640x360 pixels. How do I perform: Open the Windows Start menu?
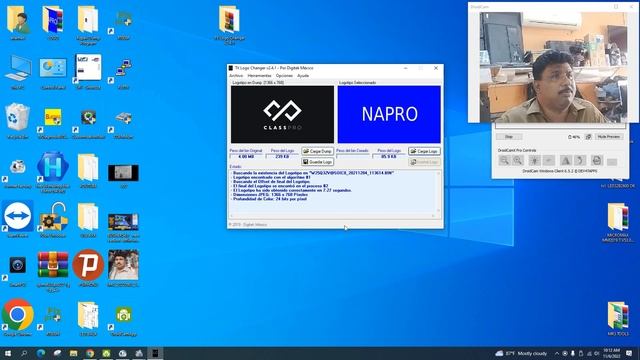coord(7,353)
